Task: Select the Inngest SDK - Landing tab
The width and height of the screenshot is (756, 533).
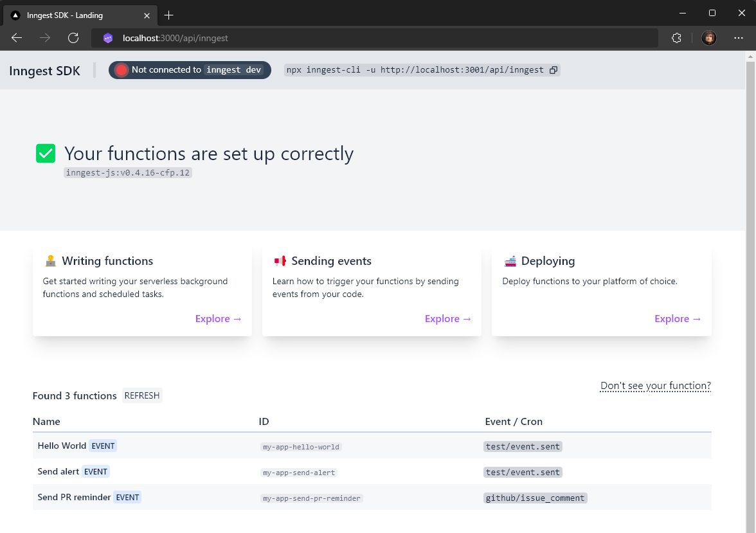Action: point(80,15)
